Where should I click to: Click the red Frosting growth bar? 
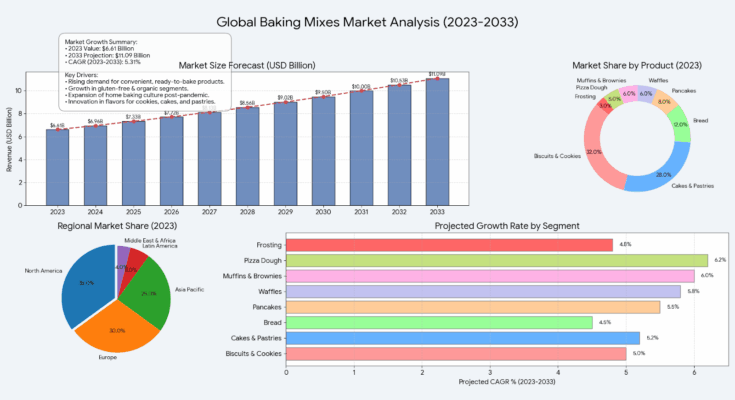pos(449,244)
